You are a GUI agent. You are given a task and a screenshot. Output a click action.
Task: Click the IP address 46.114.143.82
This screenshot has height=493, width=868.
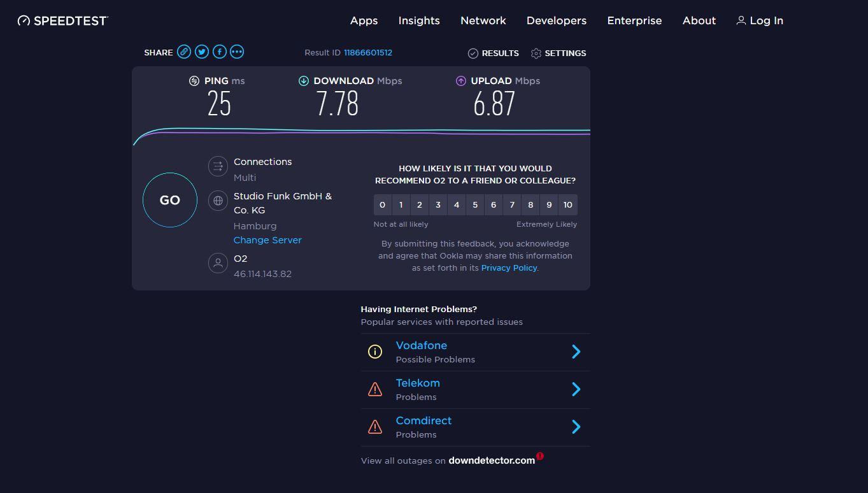262,274
